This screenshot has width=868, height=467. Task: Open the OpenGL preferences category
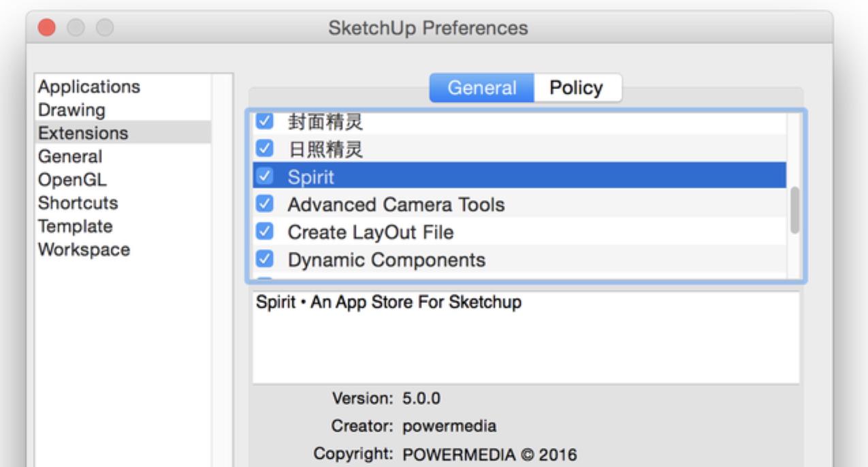pos(72,180)
